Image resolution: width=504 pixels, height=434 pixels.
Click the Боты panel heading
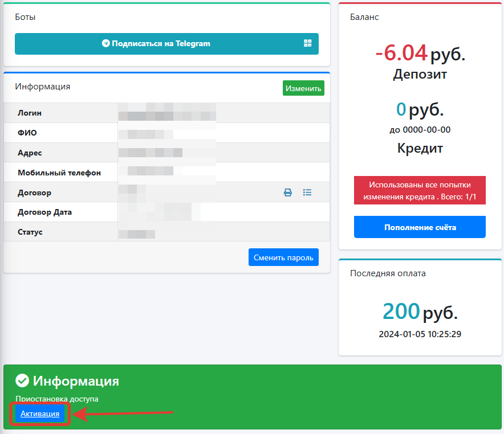pyautogui.click(x=25, y=17)
